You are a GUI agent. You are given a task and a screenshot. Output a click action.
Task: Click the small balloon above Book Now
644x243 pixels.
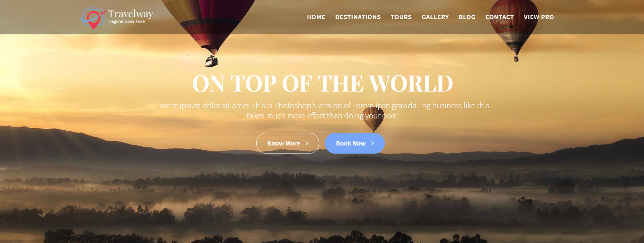(373, 119)
